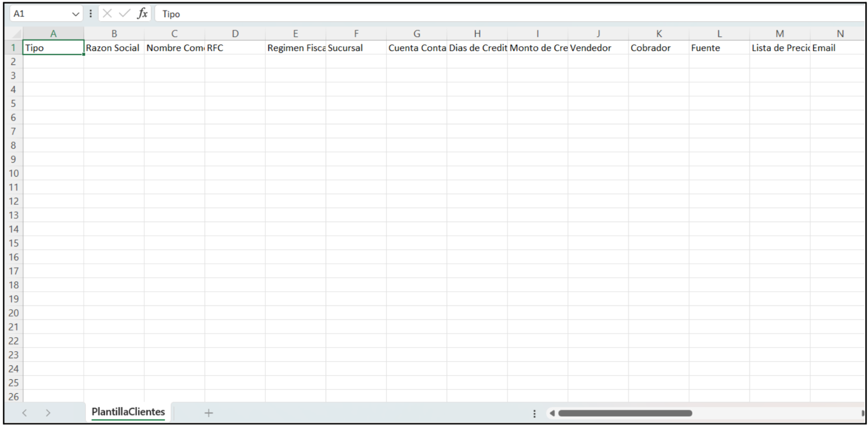Go to next sheet with right chevron
This screenshot has width=868, height=426.
click(x=48, y=413)
